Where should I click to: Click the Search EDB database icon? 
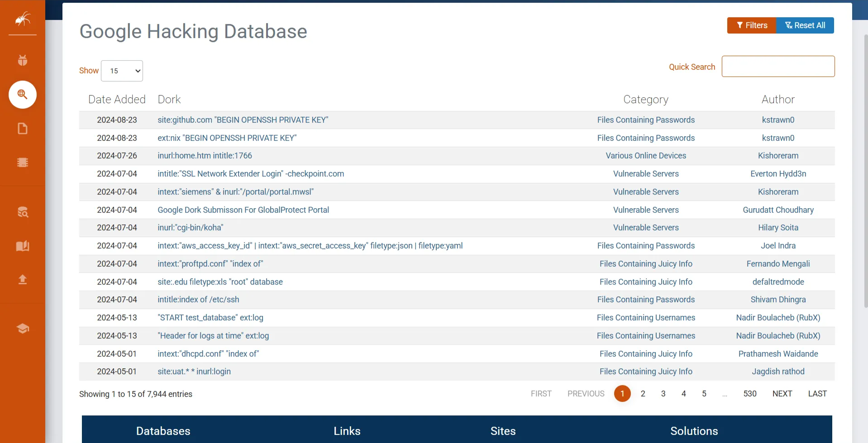[22, 212]
